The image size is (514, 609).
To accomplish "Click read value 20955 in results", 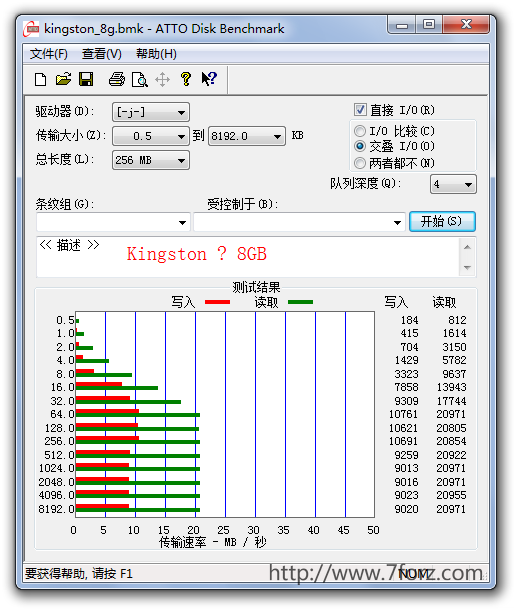I will pyautogui.click(x=451, y=495).
